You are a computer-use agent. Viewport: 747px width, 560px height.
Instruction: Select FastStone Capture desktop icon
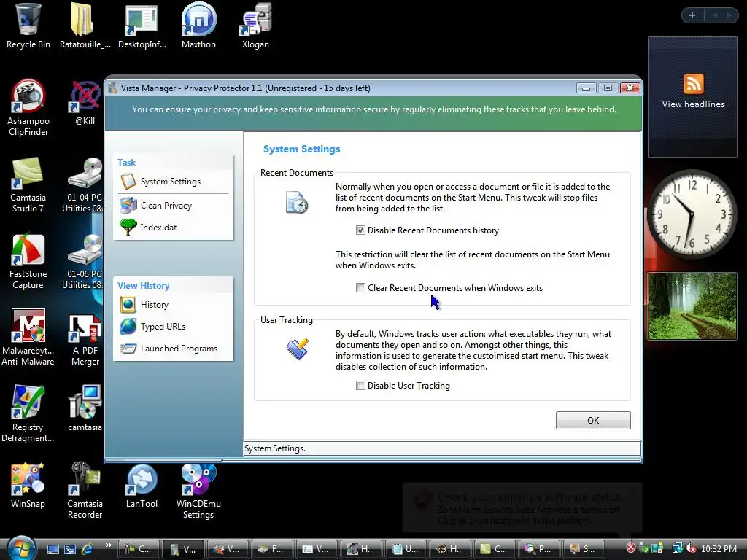(x=28, y=262)
